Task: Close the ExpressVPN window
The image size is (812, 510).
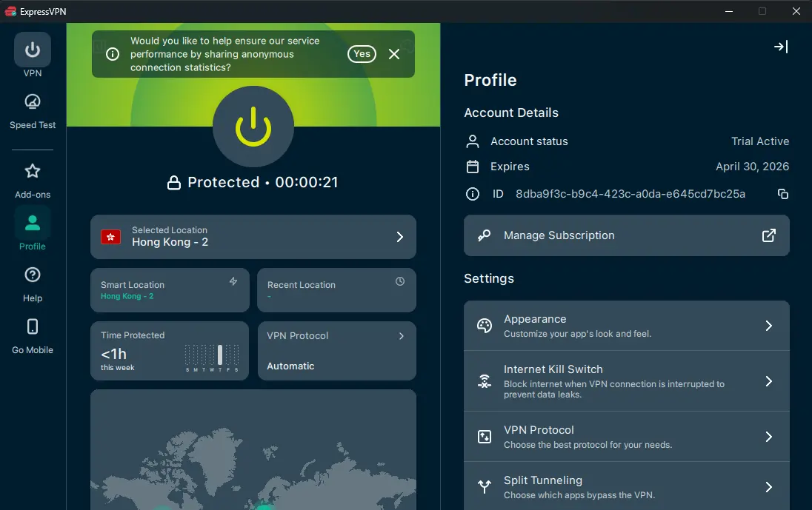Action: point(796,11)
